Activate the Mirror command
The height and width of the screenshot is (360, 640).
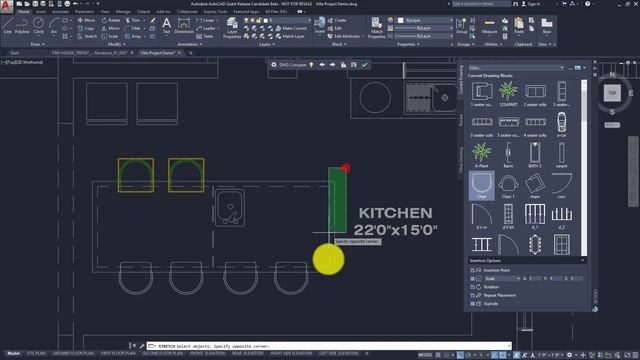pos(111,28)
